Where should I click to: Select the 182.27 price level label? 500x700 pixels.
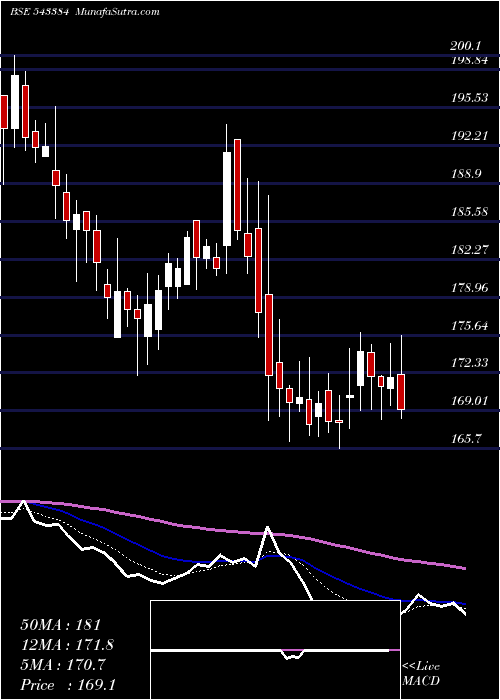click(469, 250)
